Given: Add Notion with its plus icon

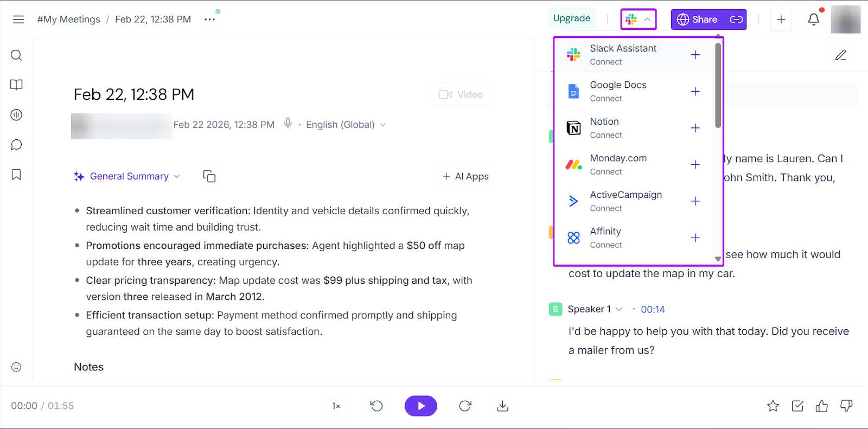Looking at the screenshot, I should [695, 128].
